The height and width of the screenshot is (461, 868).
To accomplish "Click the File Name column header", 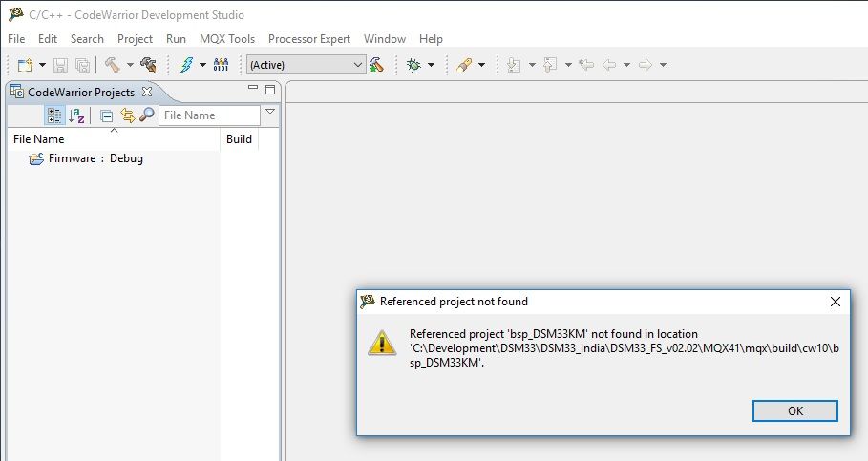I will pyautogui.click(x=114, y=139).
